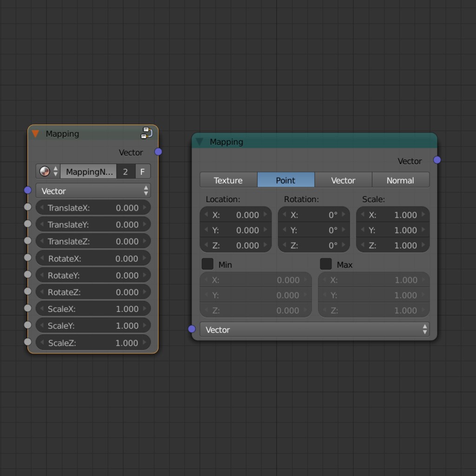Collapse the teal Mapping node with its header triangle
The height and width of the screenshot is (476, 476).
[x=199, y=142]
